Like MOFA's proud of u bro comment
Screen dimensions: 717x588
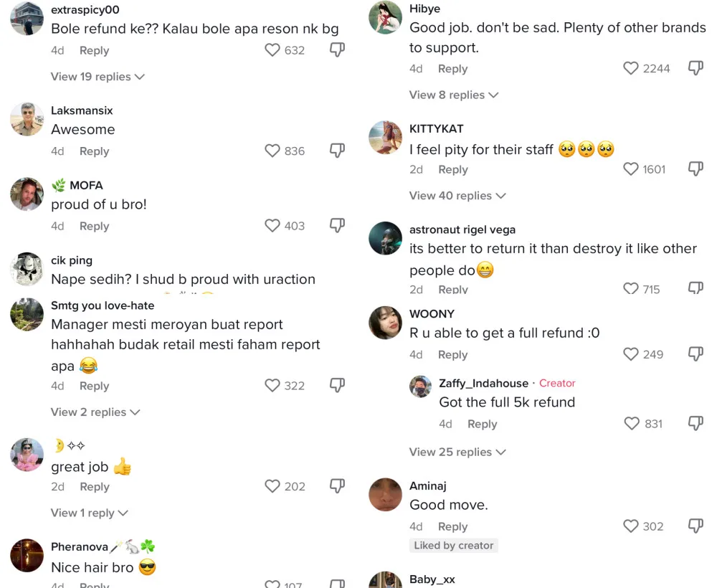coord(272,226)
